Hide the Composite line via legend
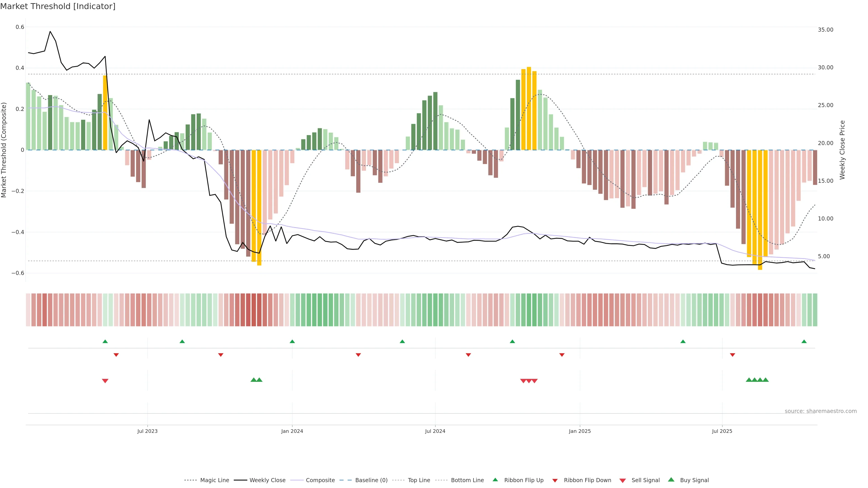Screen dimensions: 868x488 point(320,480)
